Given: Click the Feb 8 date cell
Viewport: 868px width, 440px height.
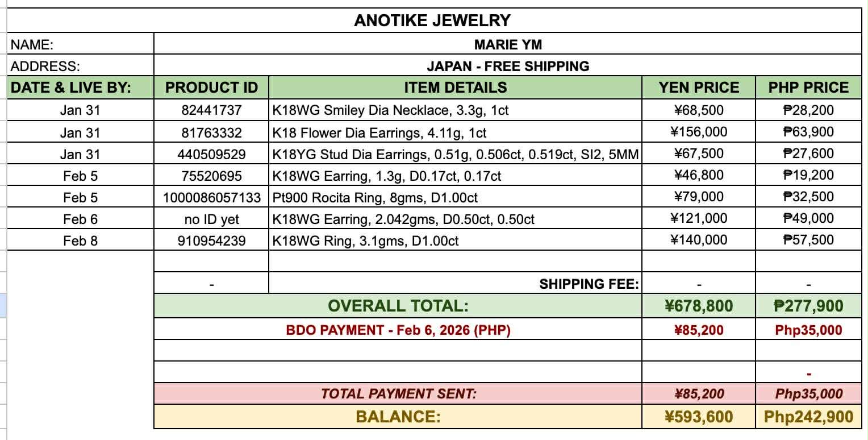Looking at the screenshot, I should pos(80,241).
